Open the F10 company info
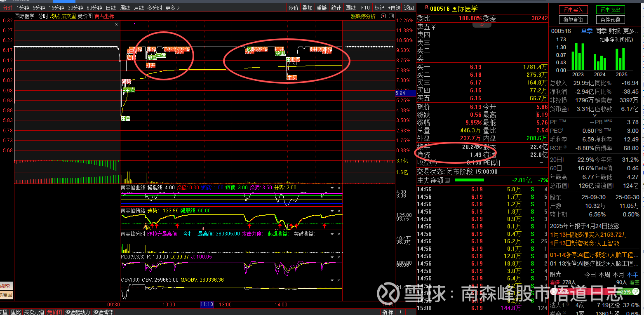This screenshot has width=644, height=315. coord(365,8)
